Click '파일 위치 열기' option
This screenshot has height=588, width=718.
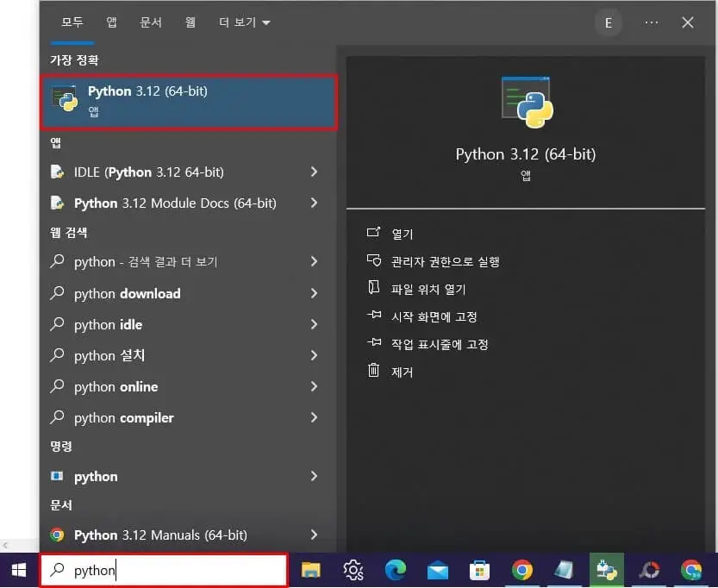(428, 289)
